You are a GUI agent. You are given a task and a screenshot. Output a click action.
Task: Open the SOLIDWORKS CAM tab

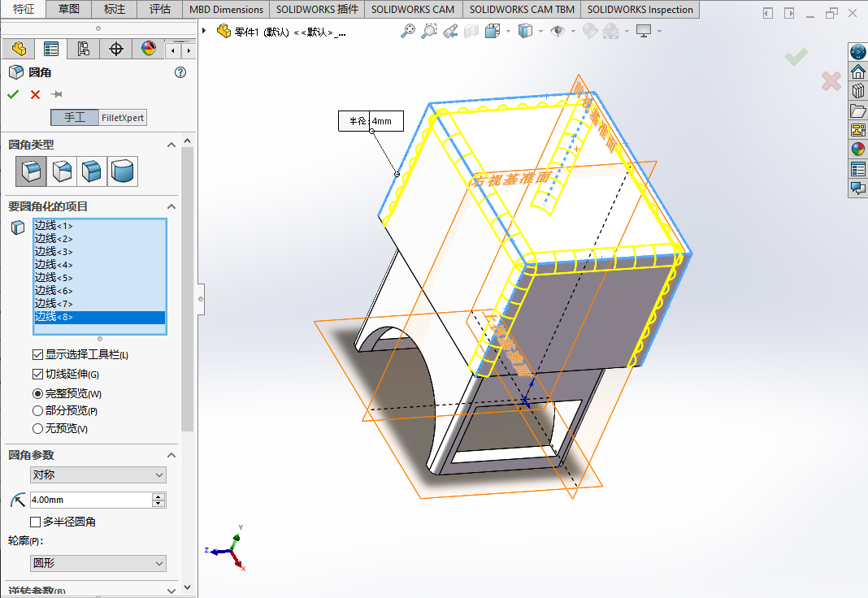[413, 10]
